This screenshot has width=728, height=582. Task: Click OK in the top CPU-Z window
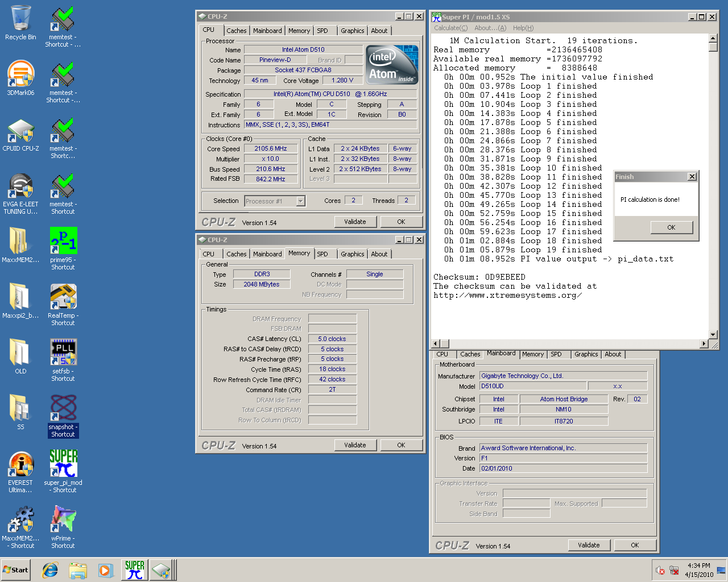pos(401,222)
